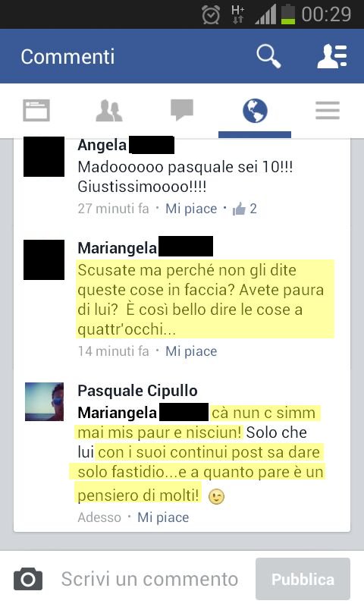Open Pasquale Cipullo's profile picture

(x=45, y=401)
